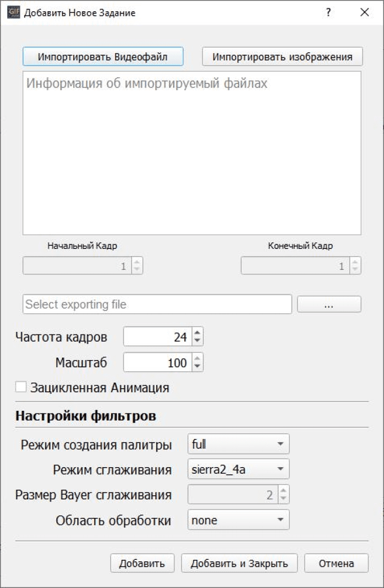Viewport: 384px width, 588px height.
Task: Click Импортировать изображения button
Action: point(282,57)
